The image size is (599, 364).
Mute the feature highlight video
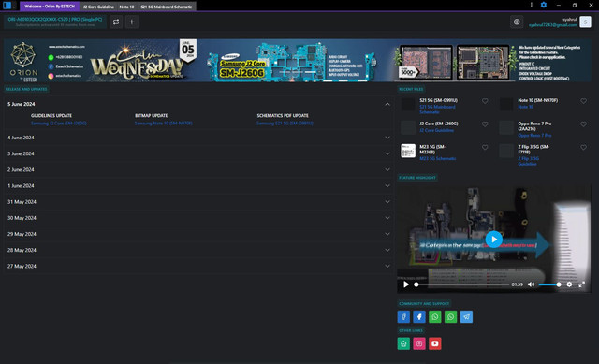click(531, 284)
